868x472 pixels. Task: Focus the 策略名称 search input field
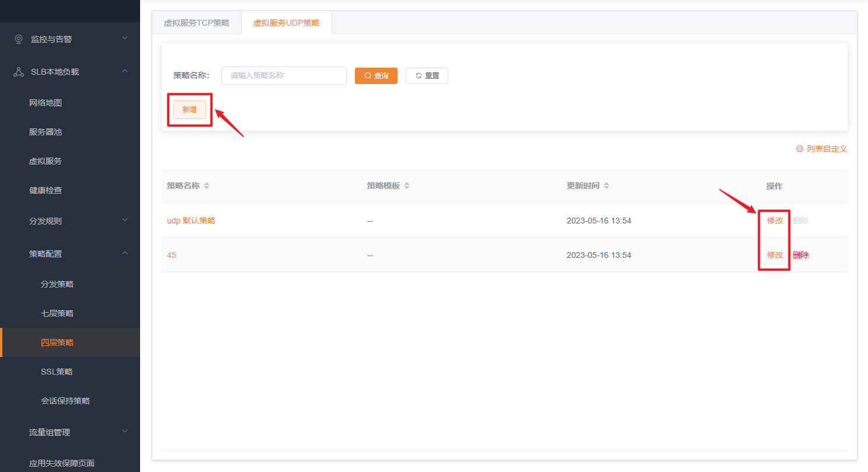pyautogui.click(x=284, y=76)
